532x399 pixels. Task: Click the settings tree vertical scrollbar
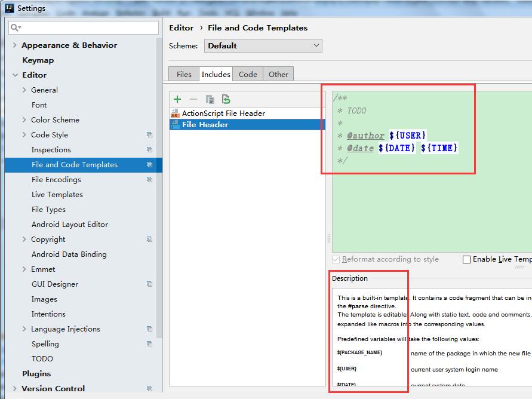(159, 188)
